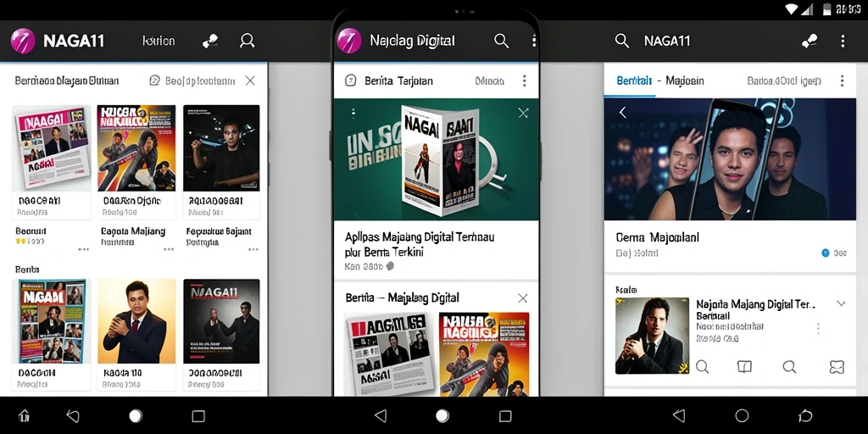Tap pin icon in left panel header

pos(210,41)
